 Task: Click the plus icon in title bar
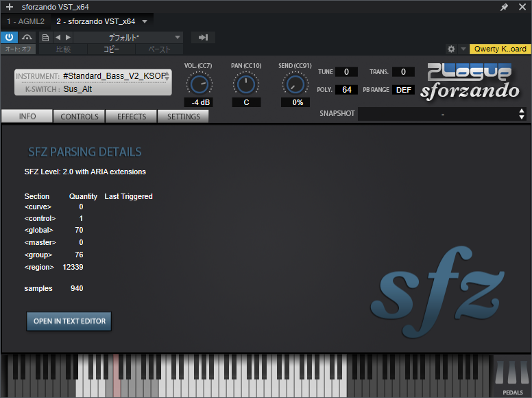click(x=10, y=7)
